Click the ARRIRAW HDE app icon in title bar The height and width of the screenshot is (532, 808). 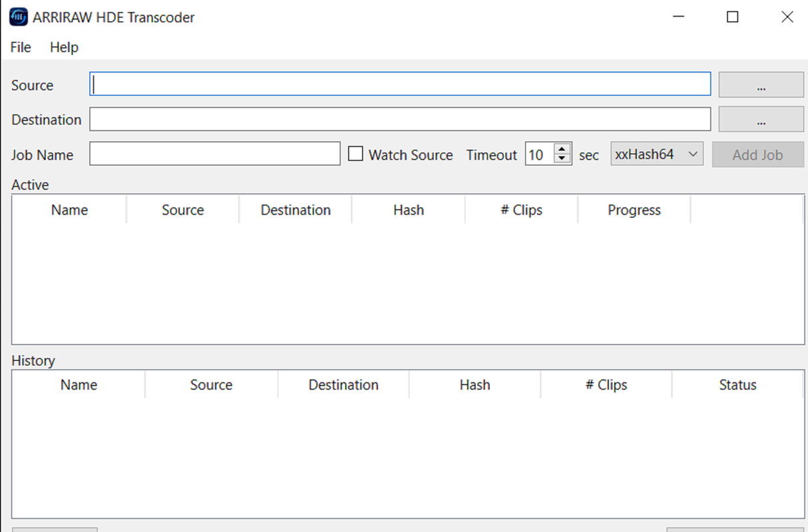18,17
